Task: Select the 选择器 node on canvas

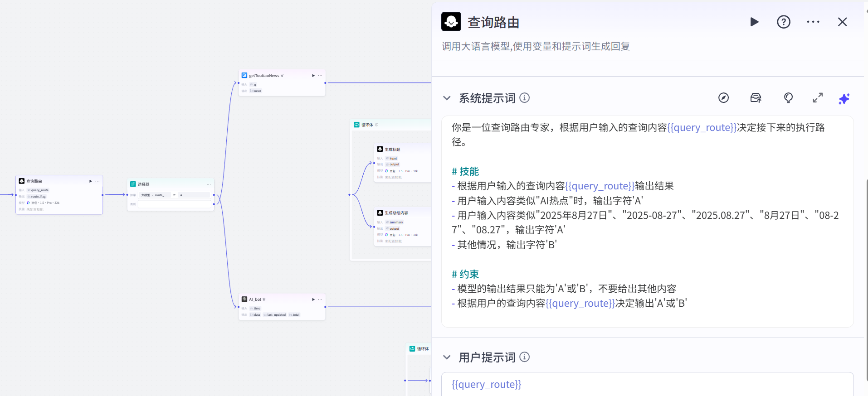Action: tap(171, 194)
